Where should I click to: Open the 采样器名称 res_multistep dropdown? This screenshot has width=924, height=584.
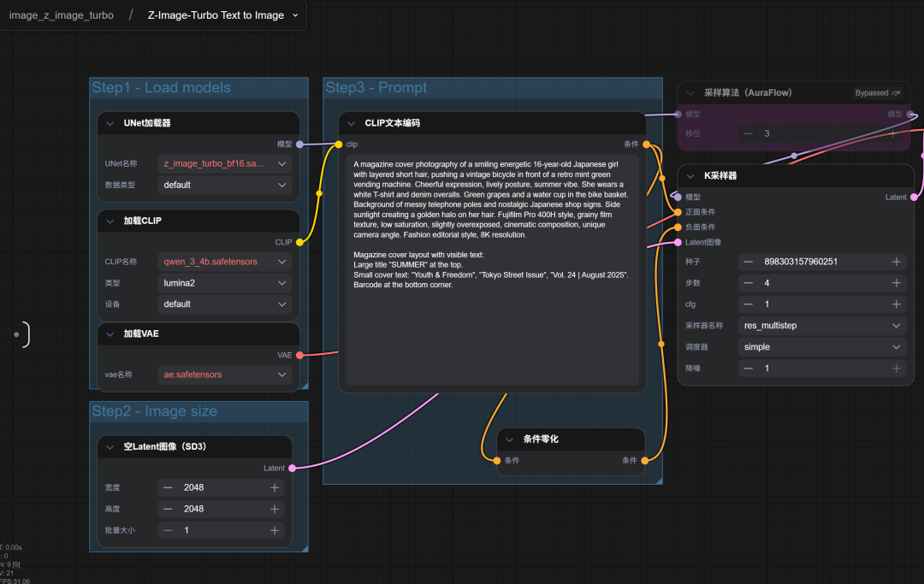point(821,326)
